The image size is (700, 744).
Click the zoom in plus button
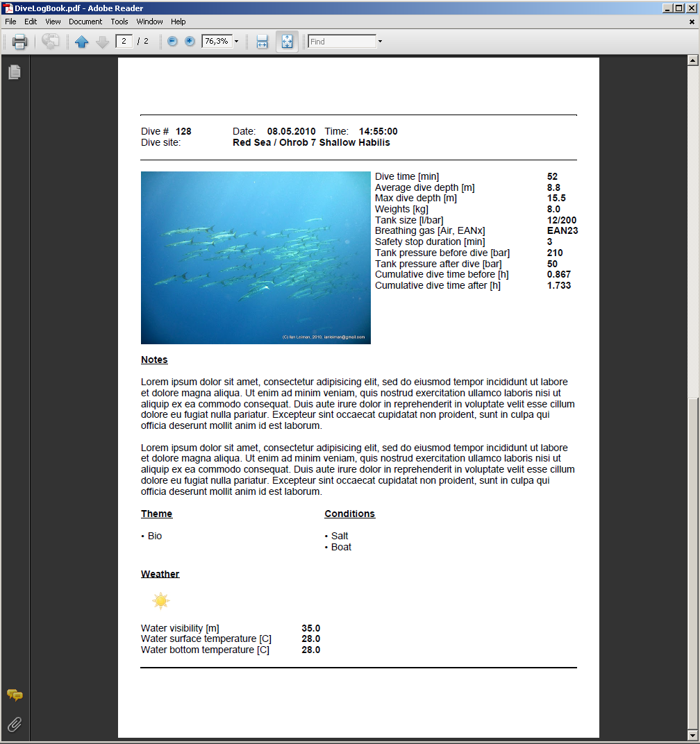click(190, 42)
